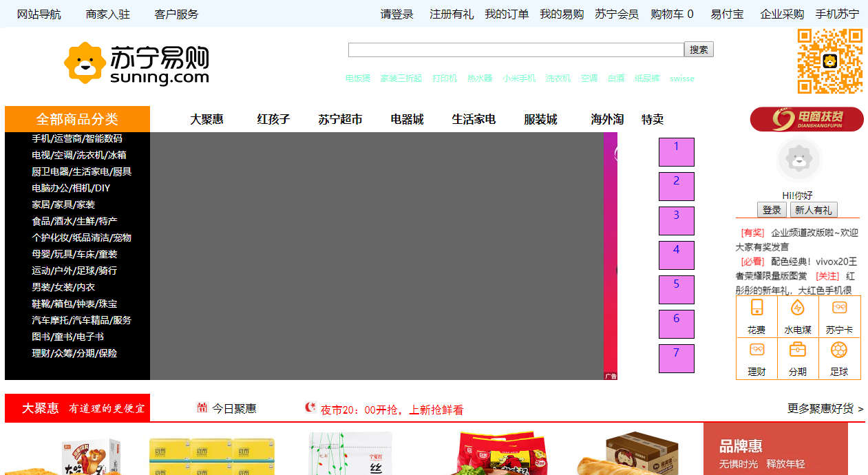Select banner slide indicator 3
Viewport: 868px width, 475px height.
[x=677, y=221]
